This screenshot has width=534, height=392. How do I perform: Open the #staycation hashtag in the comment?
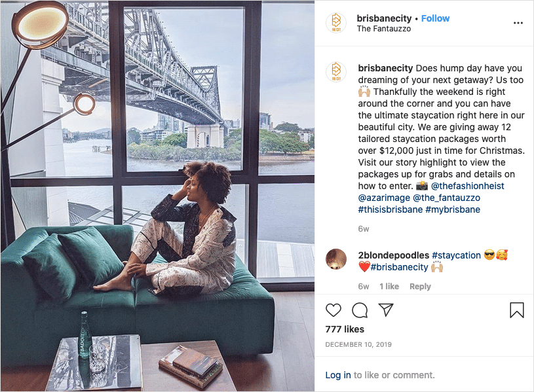pyautogui.click(x=456, y=255)
